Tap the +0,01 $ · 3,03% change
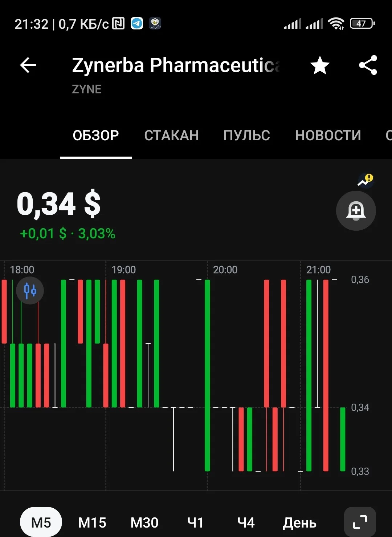The image size is (392, 537). 68,234
